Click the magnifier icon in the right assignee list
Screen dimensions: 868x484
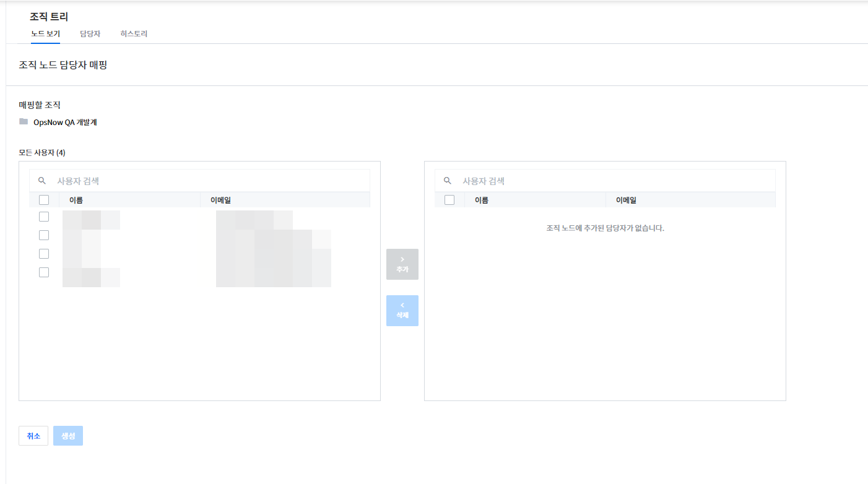pos(448,181)
